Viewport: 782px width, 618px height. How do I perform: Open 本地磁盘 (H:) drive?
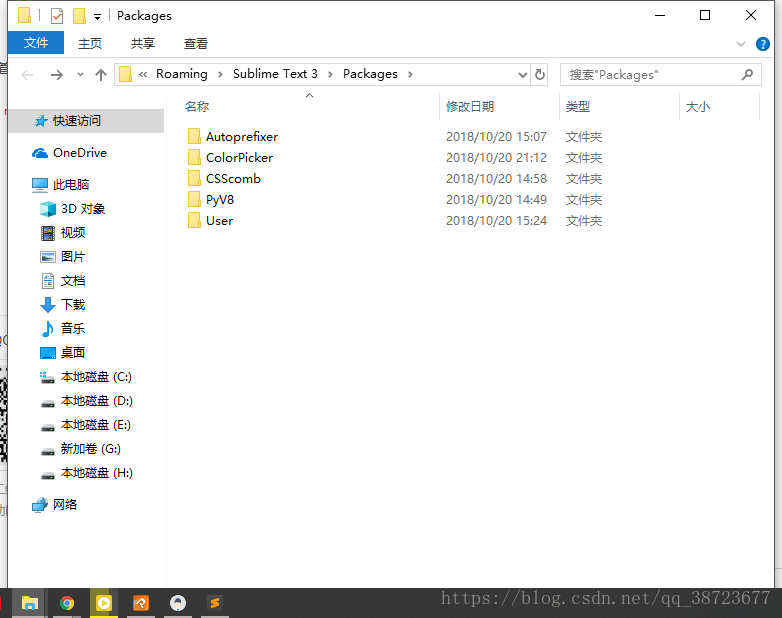[x=96, y=472]
